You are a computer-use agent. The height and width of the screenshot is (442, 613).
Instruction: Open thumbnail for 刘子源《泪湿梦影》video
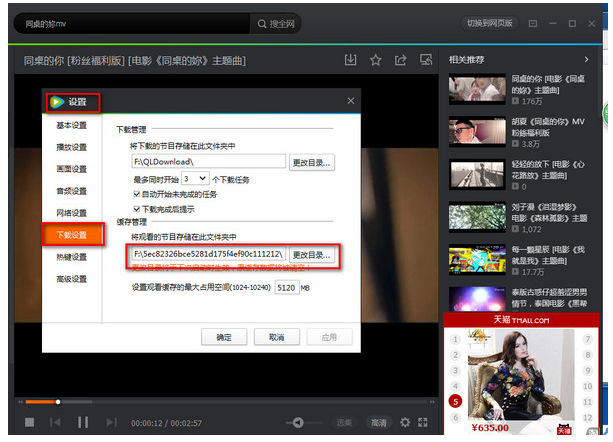477,217
